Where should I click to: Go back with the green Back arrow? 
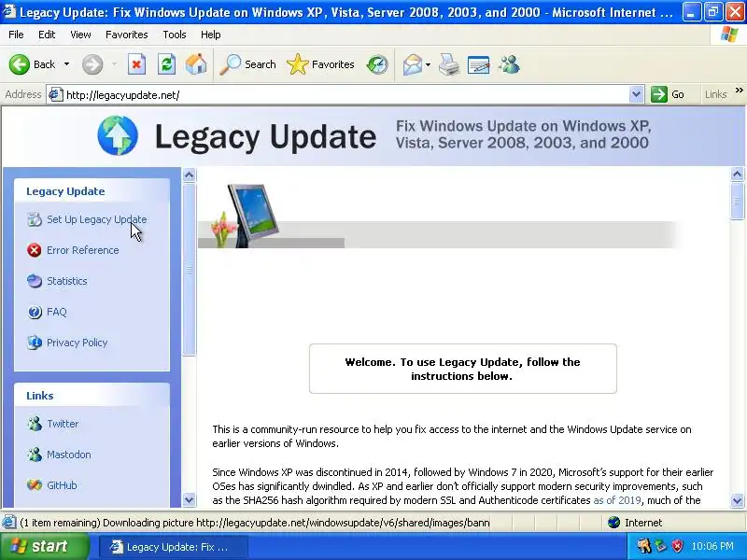20,64
